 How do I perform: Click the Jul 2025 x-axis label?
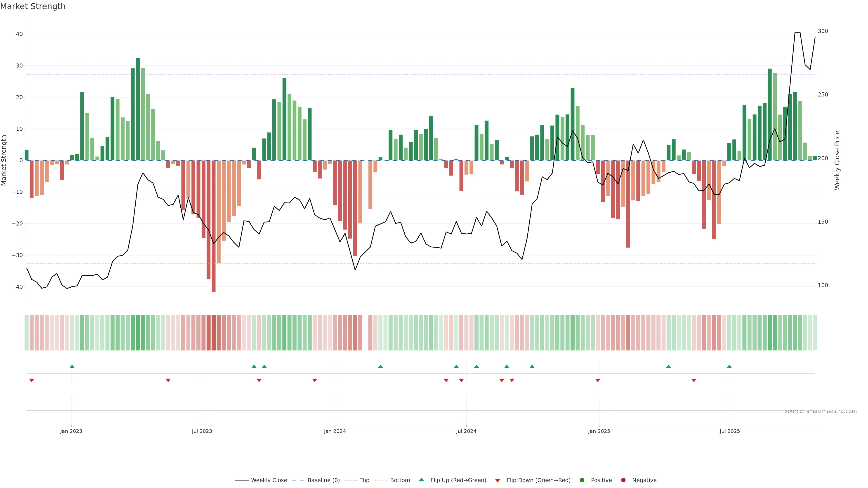[730, 431]
